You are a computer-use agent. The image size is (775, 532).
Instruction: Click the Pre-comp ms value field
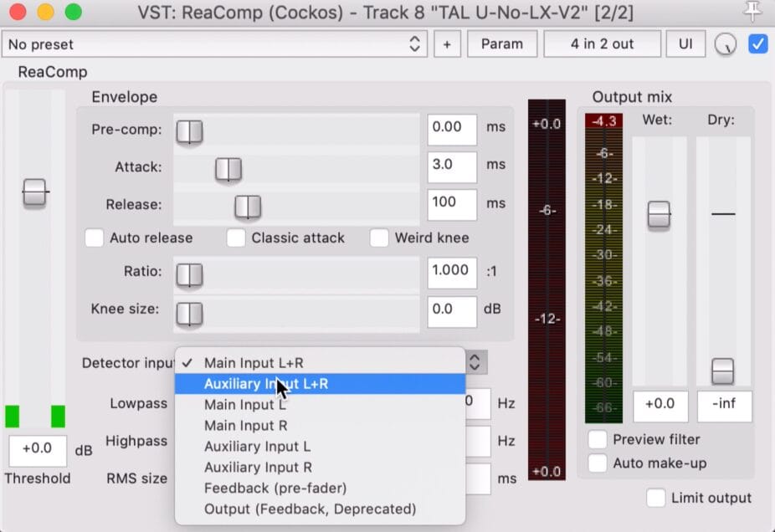pos(452,130)
